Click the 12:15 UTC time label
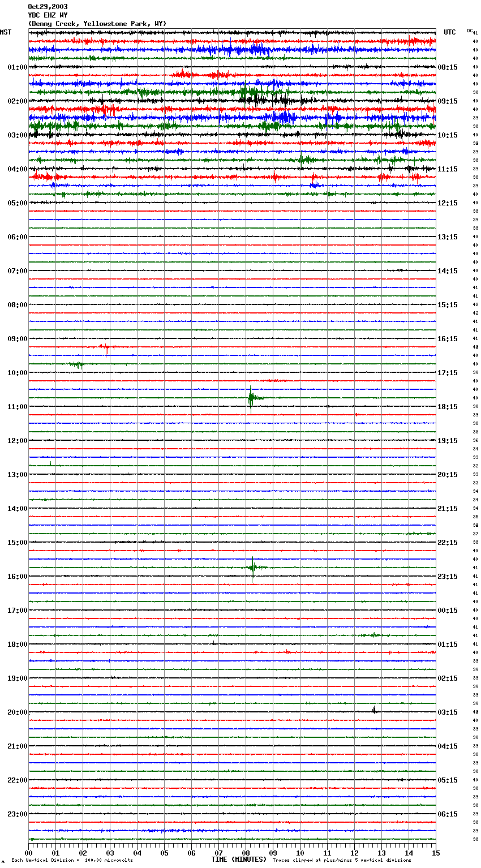 click(x=448, y=203)
